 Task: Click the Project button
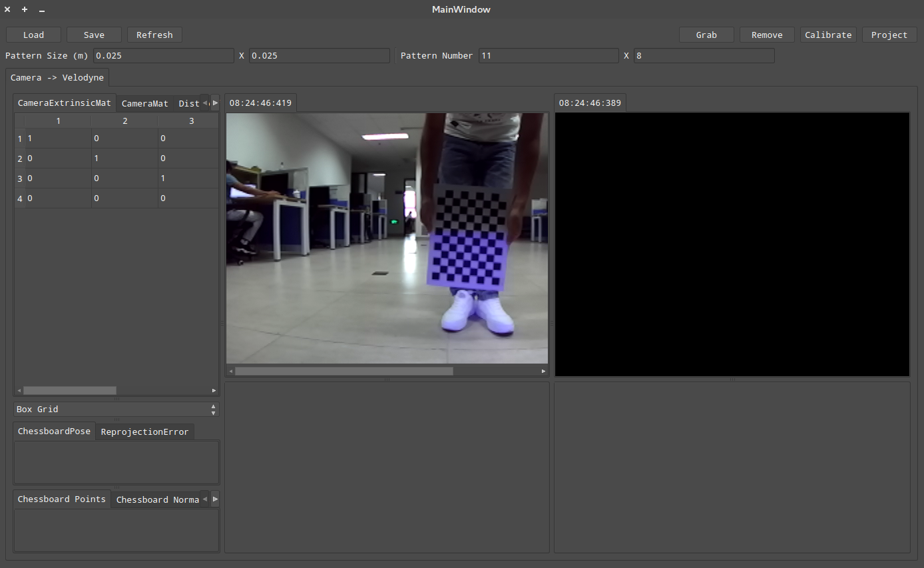889,35
